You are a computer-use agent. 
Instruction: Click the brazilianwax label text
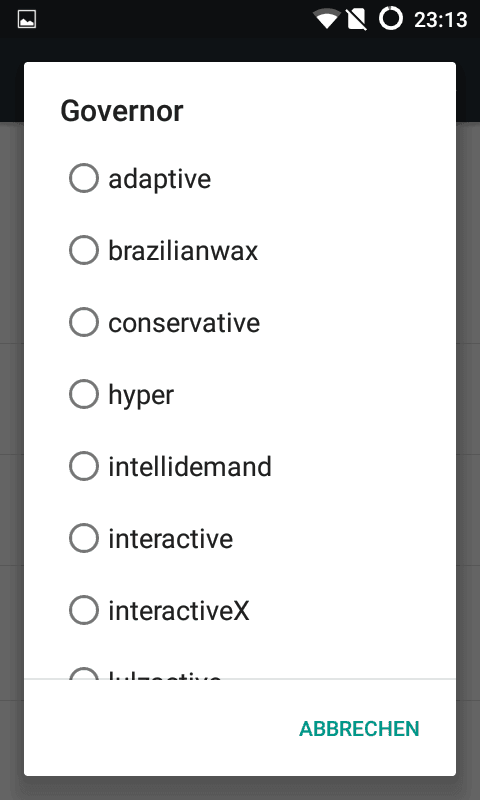[x=183, y=251]
